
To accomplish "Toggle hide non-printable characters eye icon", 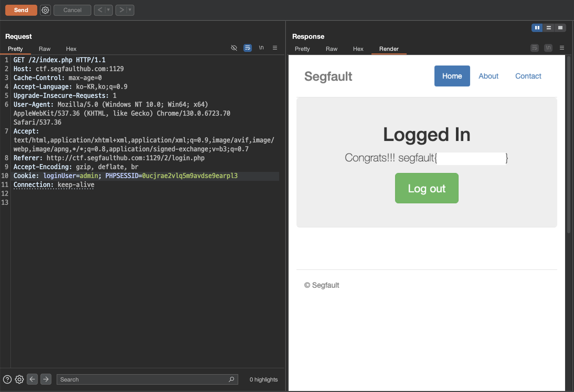I will pos(234,48).
